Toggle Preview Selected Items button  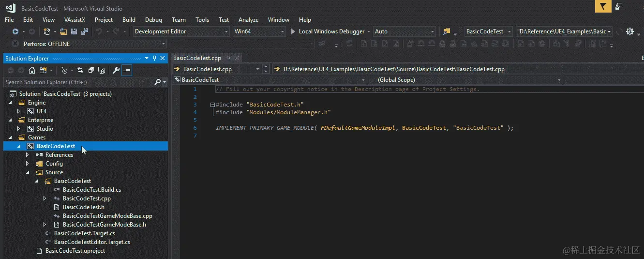coord(127,70)
